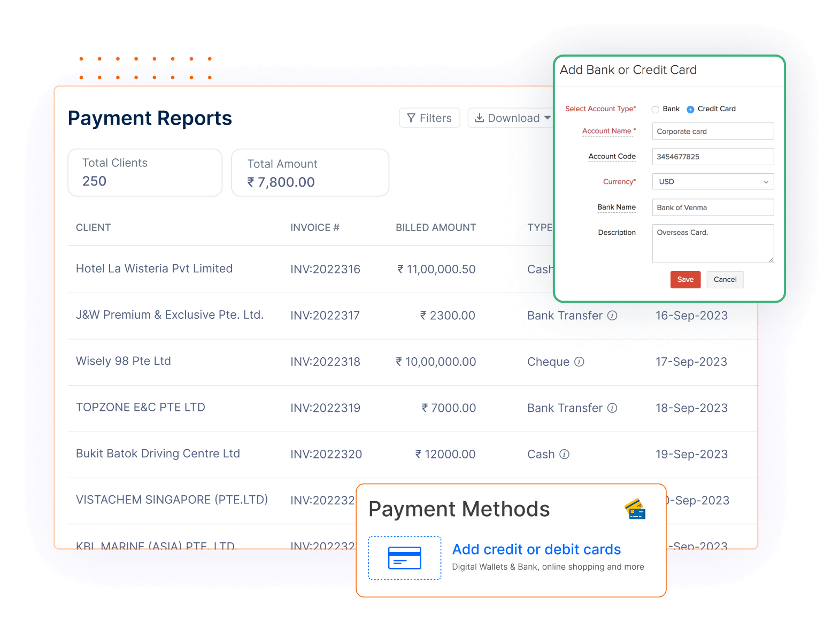Click invoice INV:2022317
This screenshot has width=840, height=629.
325,316
